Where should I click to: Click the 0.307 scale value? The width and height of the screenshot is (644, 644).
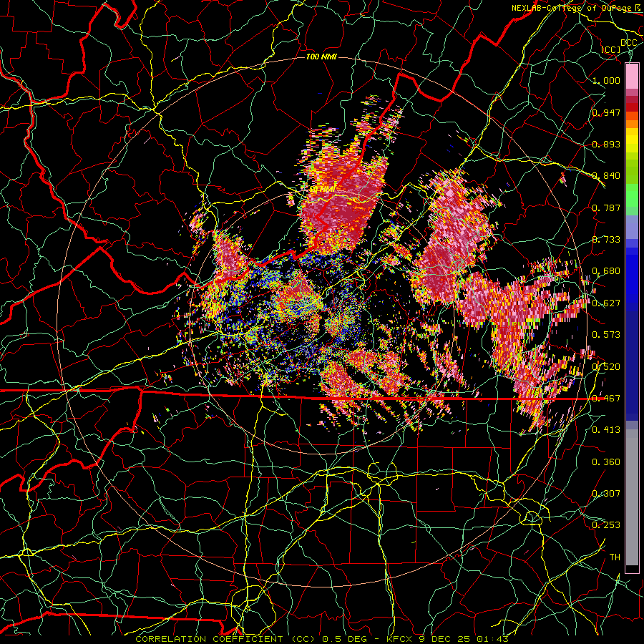tap(606, 494)
